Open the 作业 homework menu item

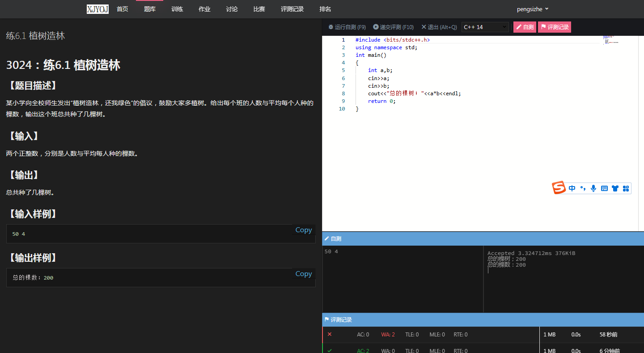(x=204, y=9)
